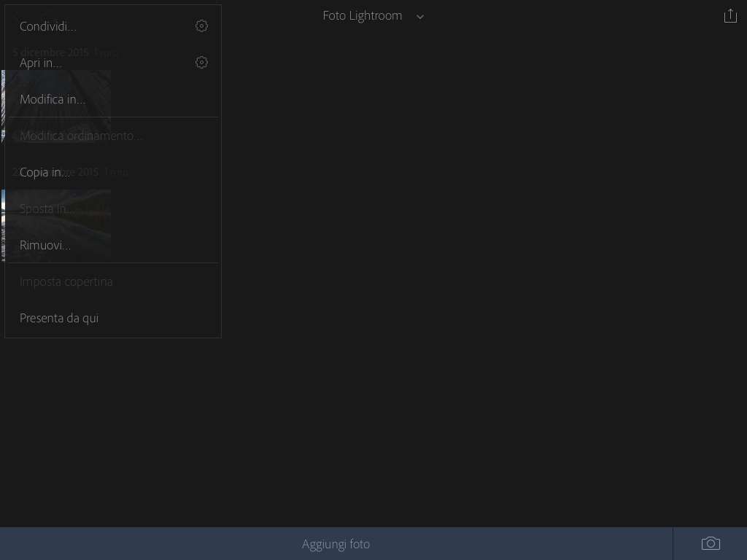Viewport: 747px width, 560px height.
Task: Select Copia in... menu entry
Action: [113, 172]
